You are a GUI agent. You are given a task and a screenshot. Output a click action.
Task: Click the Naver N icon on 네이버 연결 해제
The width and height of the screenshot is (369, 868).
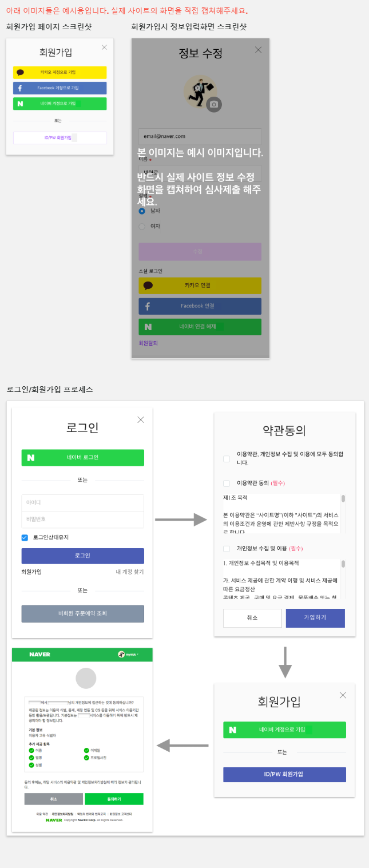(148, 327)
